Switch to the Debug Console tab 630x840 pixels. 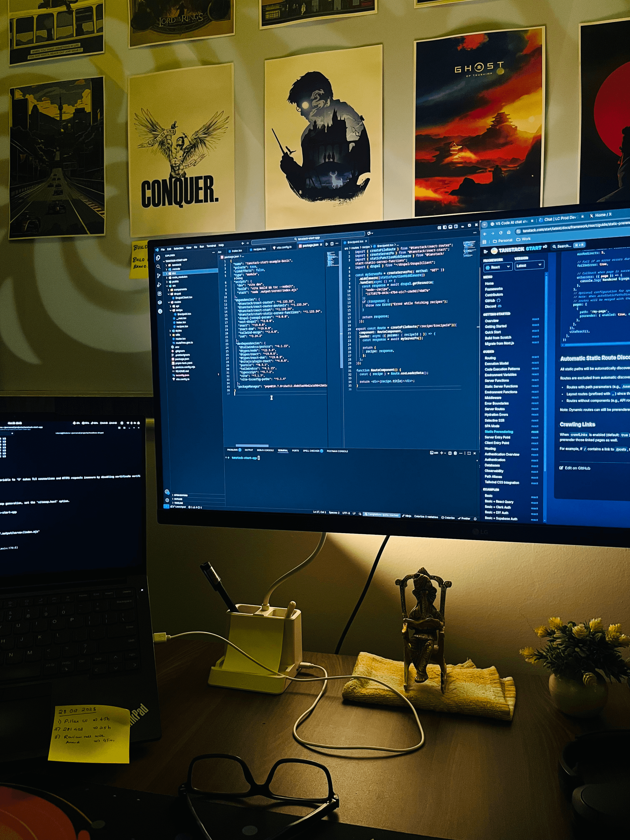(x=265, y=450)
